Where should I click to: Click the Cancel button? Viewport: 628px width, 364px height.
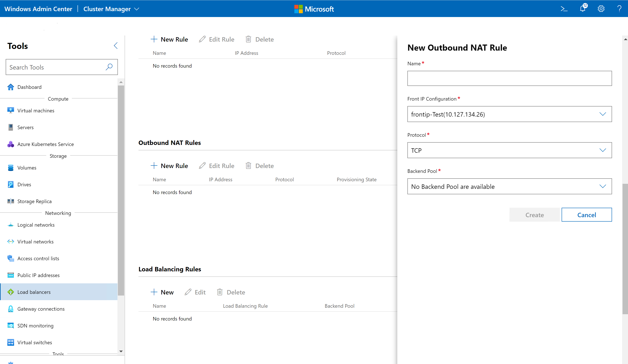click(x=586, y=215)
